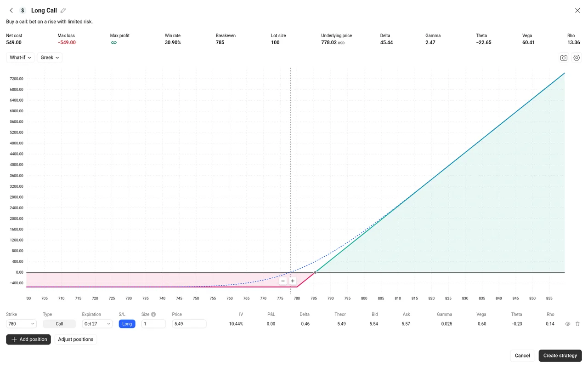Image resolution: width=588 pixels, height=368 pixels.
Task: Open the Greek dropdown
Action: [x=50, y=57]
